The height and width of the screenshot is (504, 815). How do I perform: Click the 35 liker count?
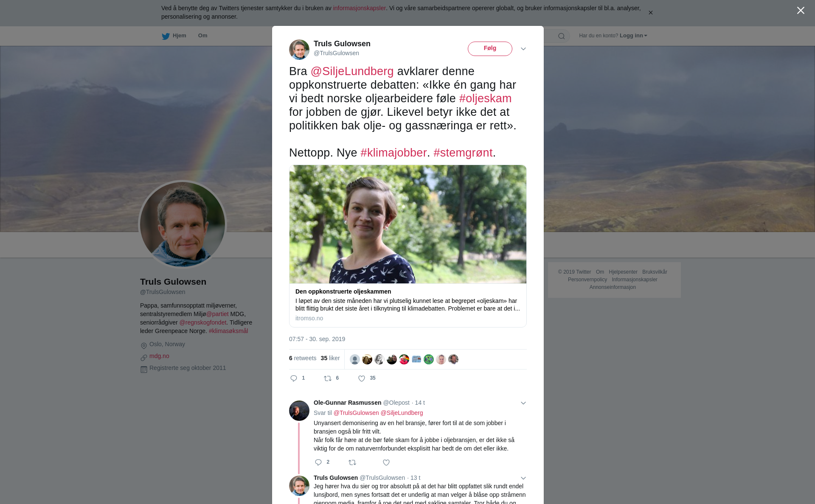click(x=330, y=358)
